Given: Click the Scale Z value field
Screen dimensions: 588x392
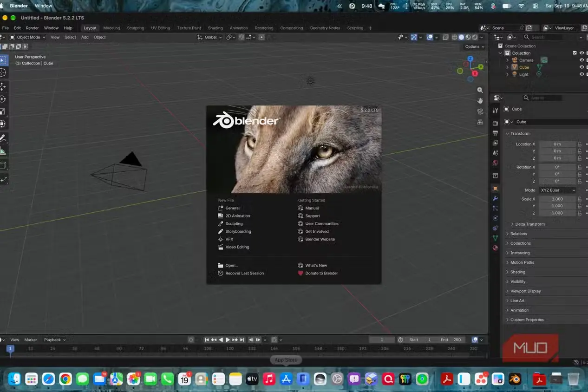Looking at the screenshot, I should [x=557, y=213].
